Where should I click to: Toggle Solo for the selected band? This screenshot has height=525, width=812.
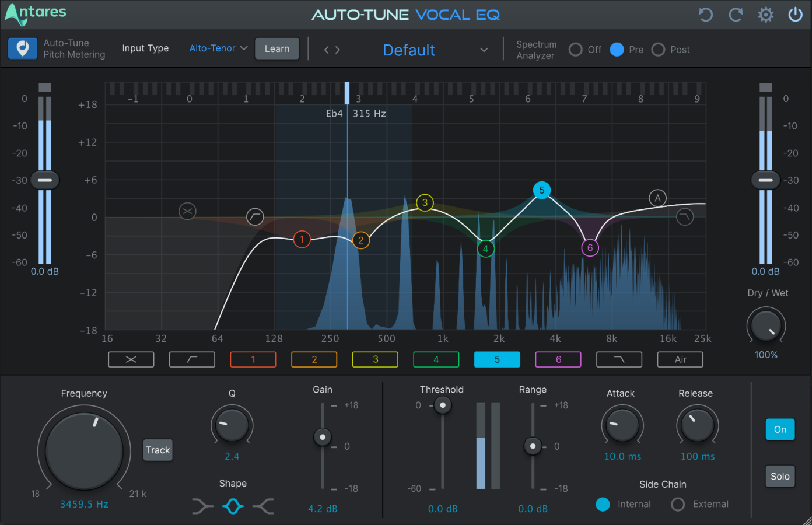(780, 476)
